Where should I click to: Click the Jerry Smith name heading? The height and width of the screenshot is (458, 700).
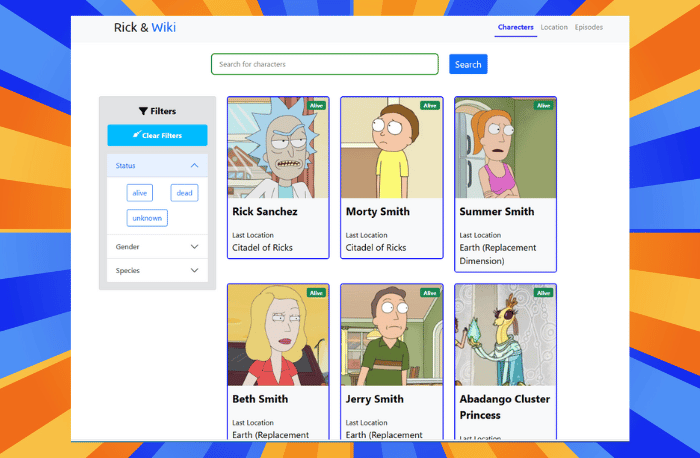pyautogui.click(x=375, y=399)
